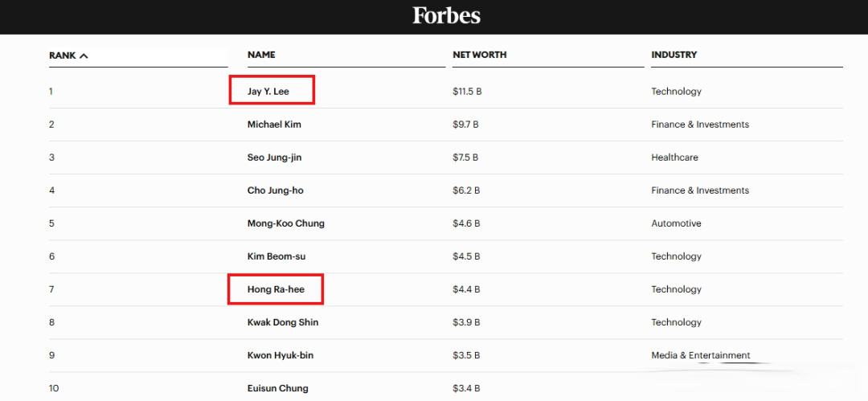
Task: Click Healthcare industry in row 3
Action: (x=674, y=158)
